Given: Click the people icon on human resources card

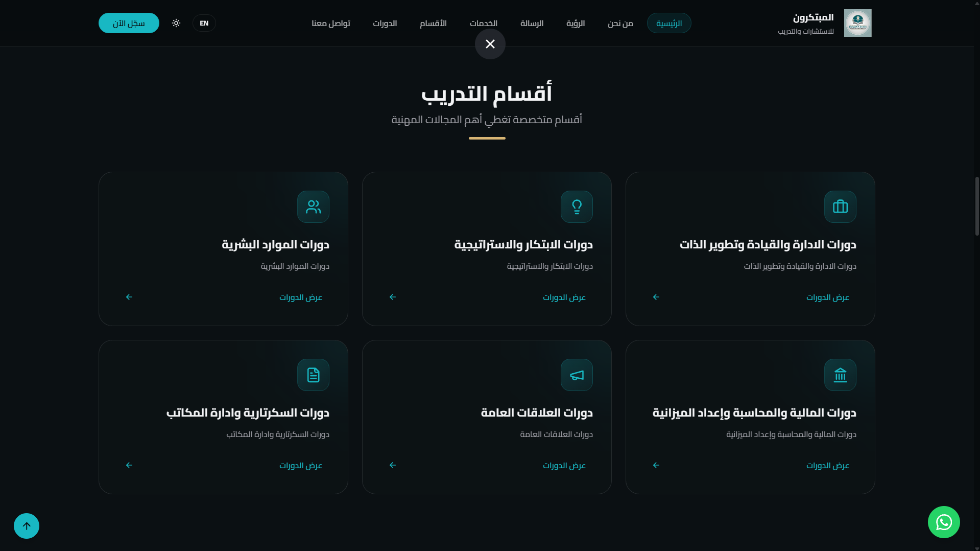Looking at the screenshot, I should point(313,207).
